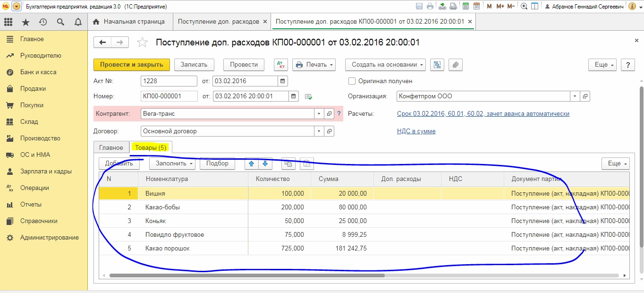Open the document structure icon button
644x293 pixels.
click(437, 65)
